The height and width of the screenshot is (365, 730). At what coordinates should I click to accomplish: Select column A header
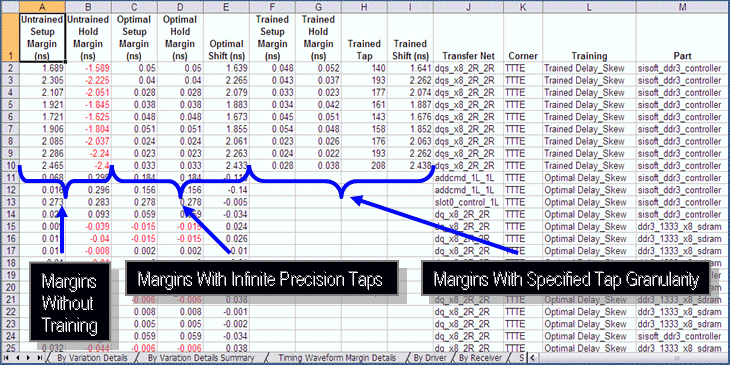click(42, 7)
